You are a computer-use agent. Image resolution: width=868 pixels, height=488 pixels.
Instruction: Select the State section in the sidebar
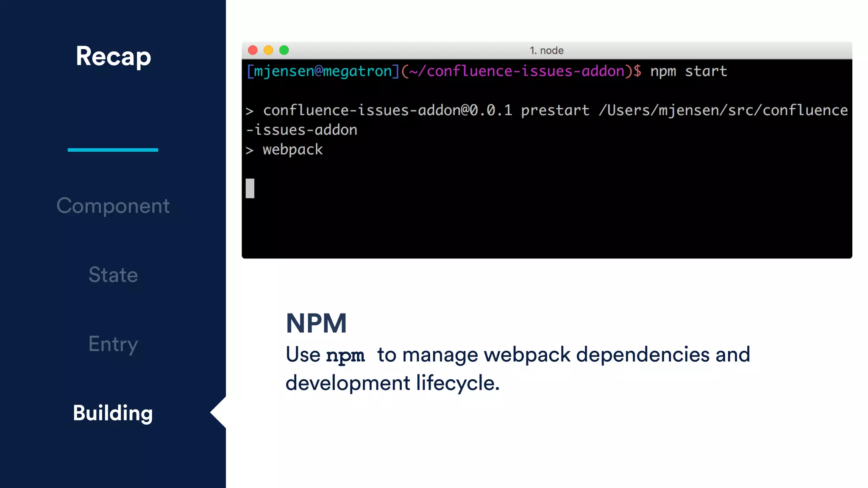pos(113,275)
